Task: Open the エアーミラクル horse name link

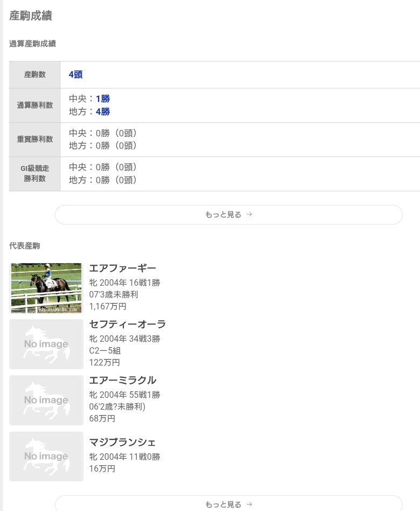Action: click(x=122, y=381)
